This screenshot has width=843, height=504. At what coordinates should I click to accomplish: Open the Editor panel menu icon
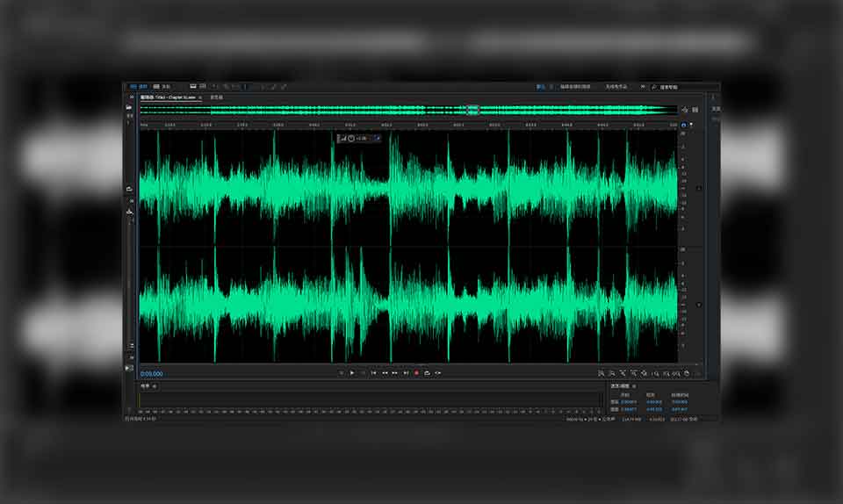(200, 97)
